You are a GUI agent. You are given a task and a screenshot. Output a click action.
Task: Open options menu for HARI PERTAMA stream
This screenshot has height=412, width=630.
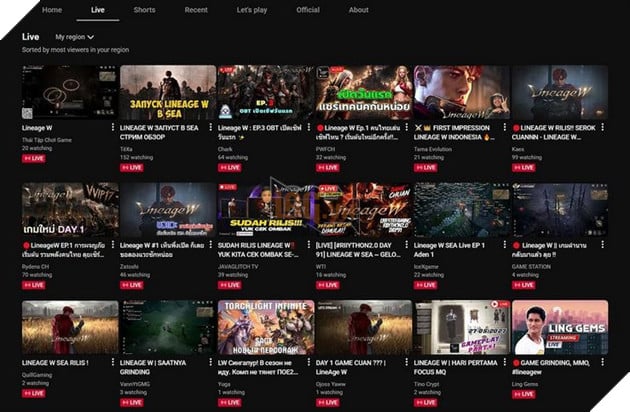click(x=505, y=362)
